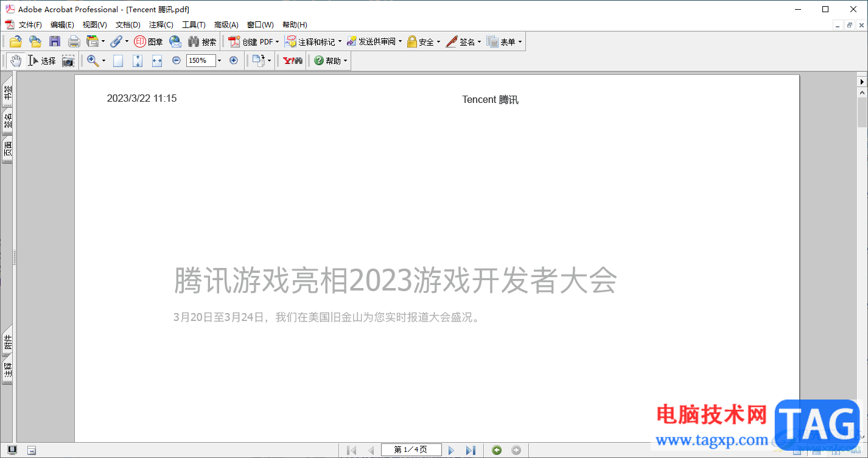Go to the next page
This screenshot has width=868, height=458.
pyautogui.click(x=451, y=450)
